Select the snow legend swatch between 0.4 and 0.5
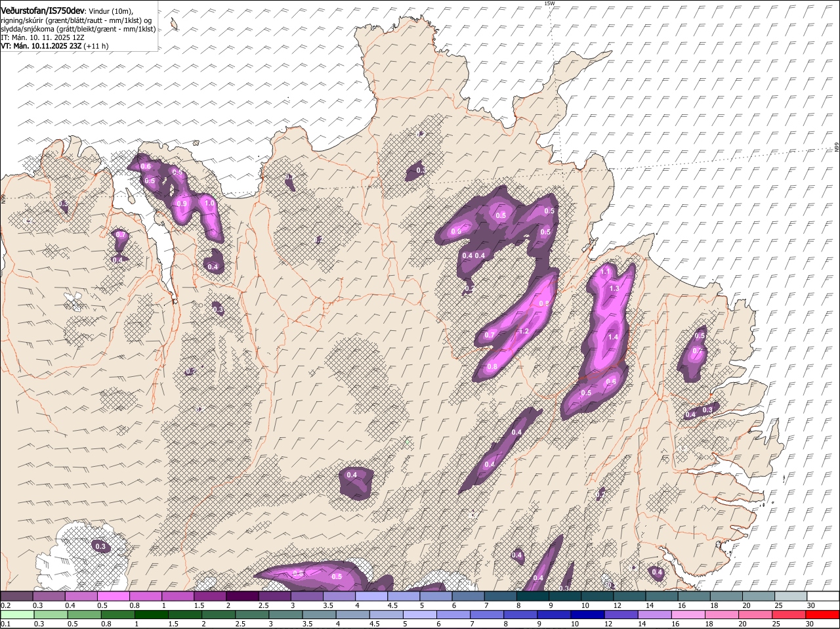Image resolution: width=840 pixels, height=629 pixels. click(x=81, y=596)
